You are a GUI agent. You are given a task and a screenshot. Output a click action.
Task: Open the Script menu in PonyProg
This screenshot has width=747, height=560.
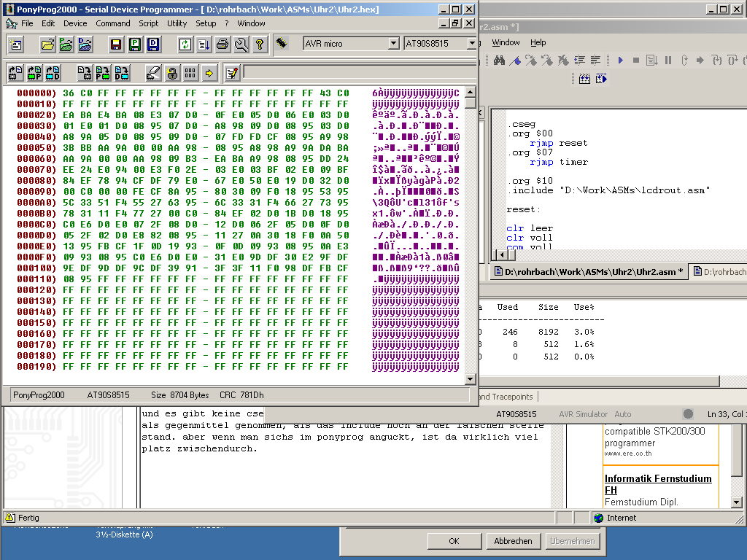click(148, 23)
